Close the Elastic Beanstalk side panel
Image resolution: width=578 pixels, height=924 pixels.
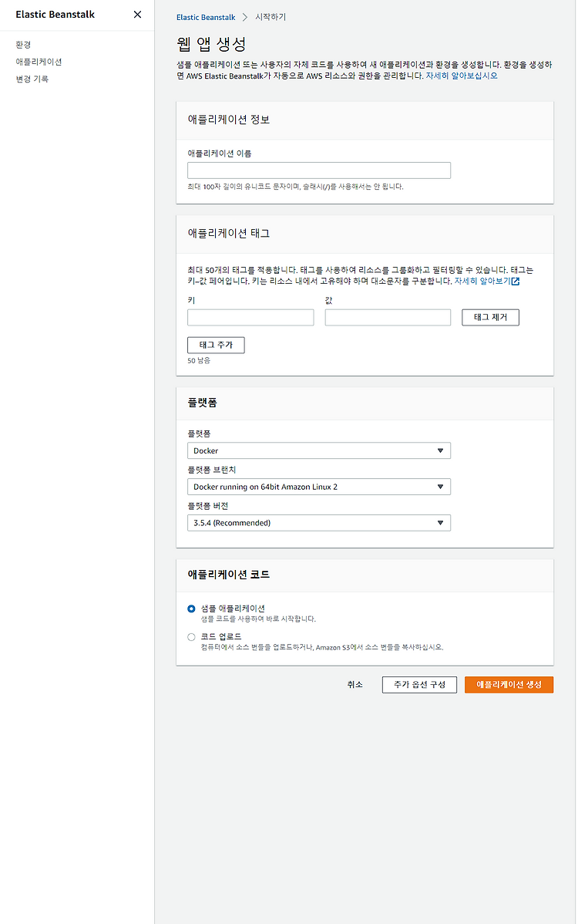point(138,14)
